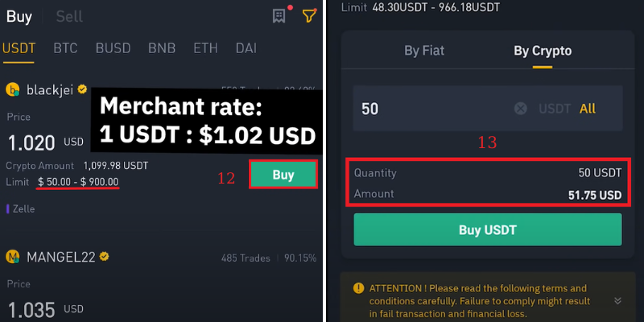
Task: Clear the amount with the X icon
Action: (x=520, y=109)
